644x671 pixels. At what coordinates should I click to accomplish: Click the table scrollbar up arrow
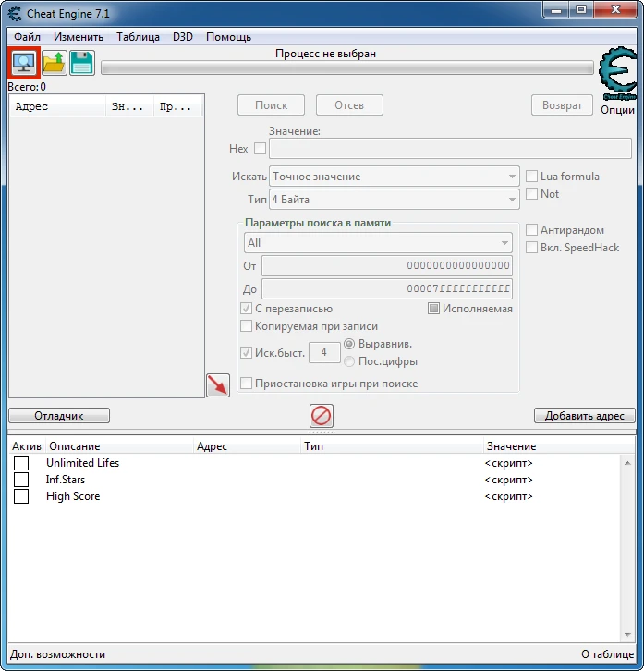tap(627, 463)
